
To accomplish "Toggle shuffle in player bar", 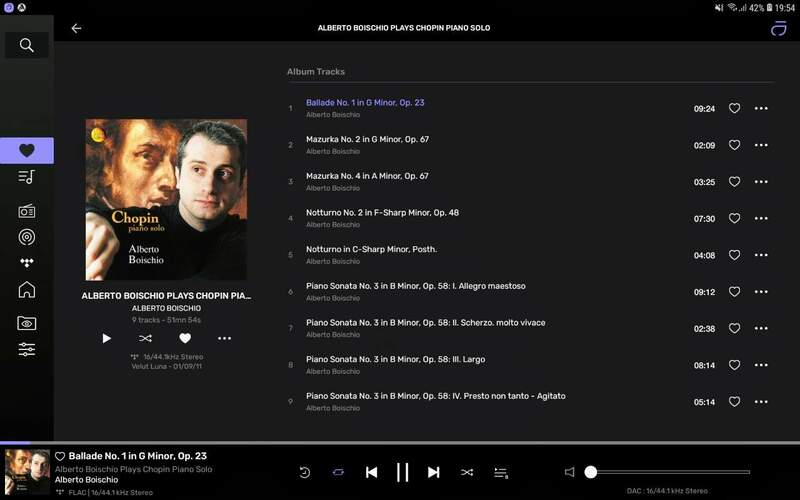I will click(467, 472).
